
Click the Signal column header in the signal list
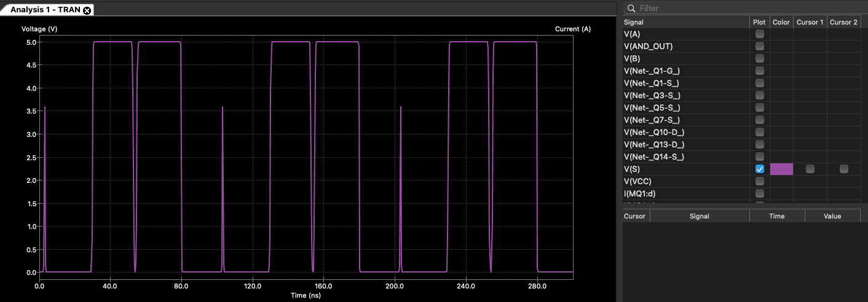(686, 22)
